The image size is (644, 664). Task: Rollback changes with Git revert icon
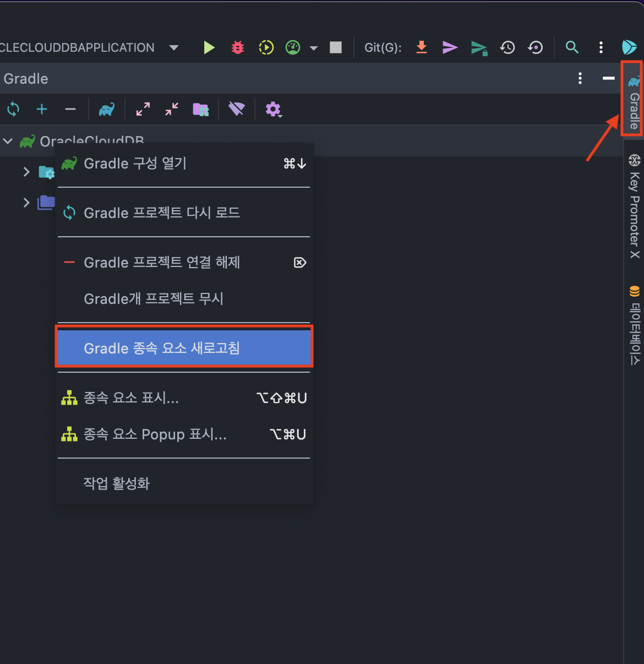click(535, 47)
